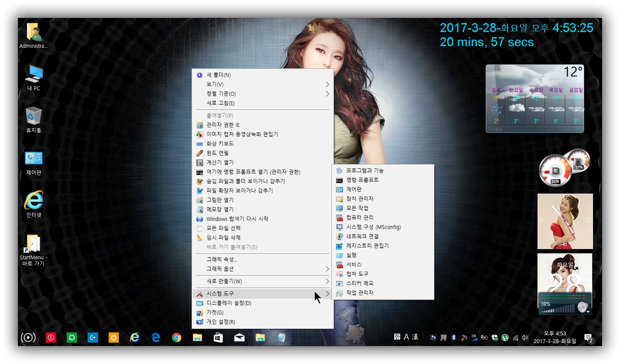Viewport: 620px width, 364px height.
Task: Open the Wi-Fi network tray icon
Action: coord(515,338)
